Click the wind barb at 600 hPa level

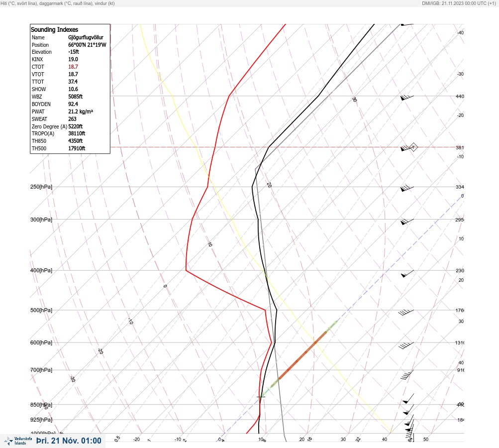tap(406, 345)
